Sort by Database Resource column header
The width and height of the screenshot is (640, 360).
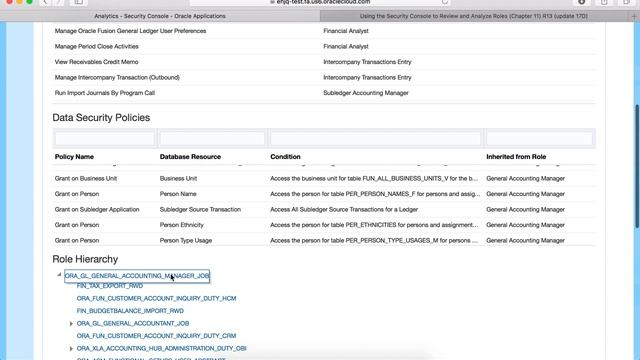(x=190, y=157)
